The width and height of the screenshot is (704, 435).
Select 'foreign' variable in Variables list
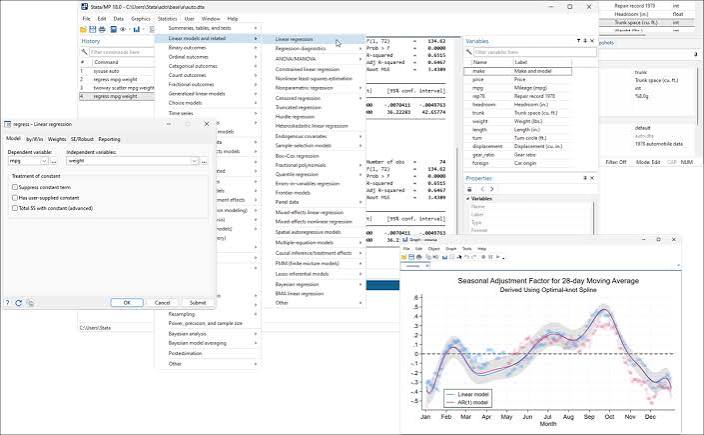pos(518,163)
